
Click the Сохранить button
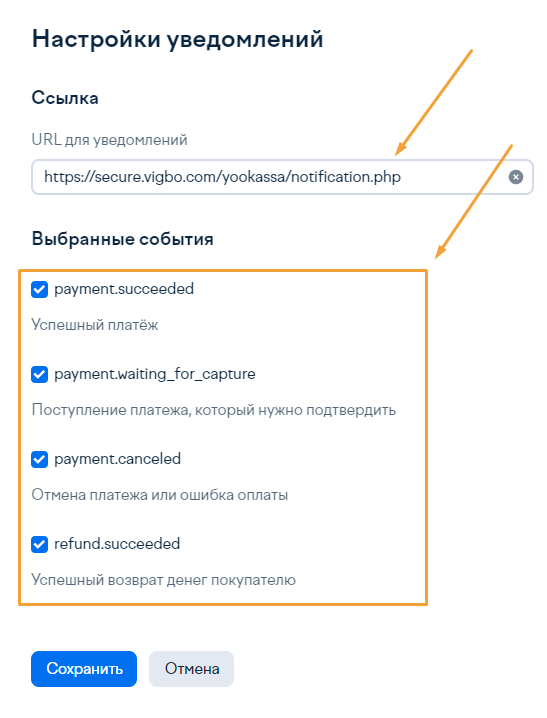(x=84, y=669)
